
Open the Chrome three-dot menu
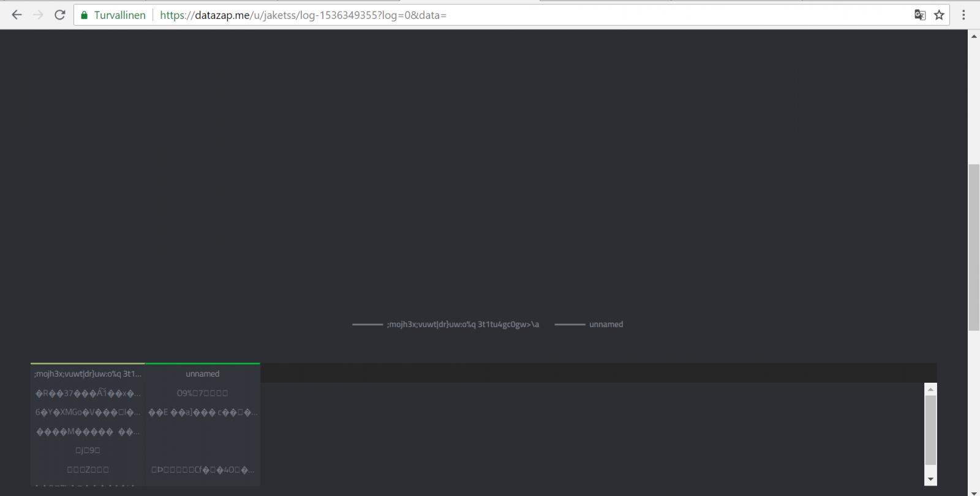point(963,15)
